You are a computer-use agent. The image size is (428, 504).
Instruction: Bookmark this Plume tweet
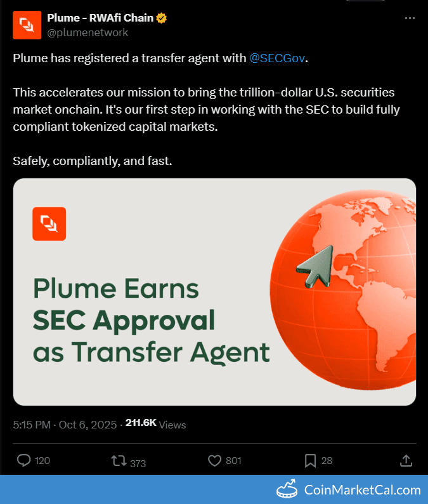pos(310,460)
